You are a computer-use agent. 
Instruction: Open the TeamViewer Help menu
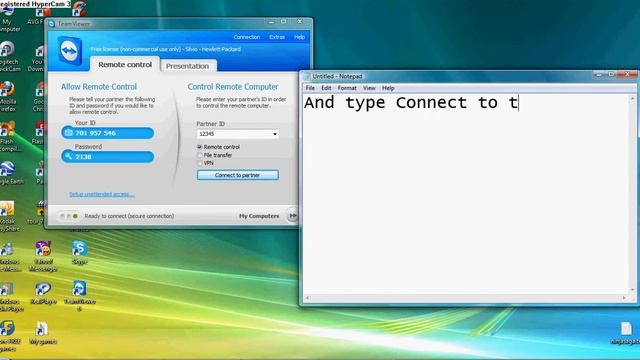(299, 37)
